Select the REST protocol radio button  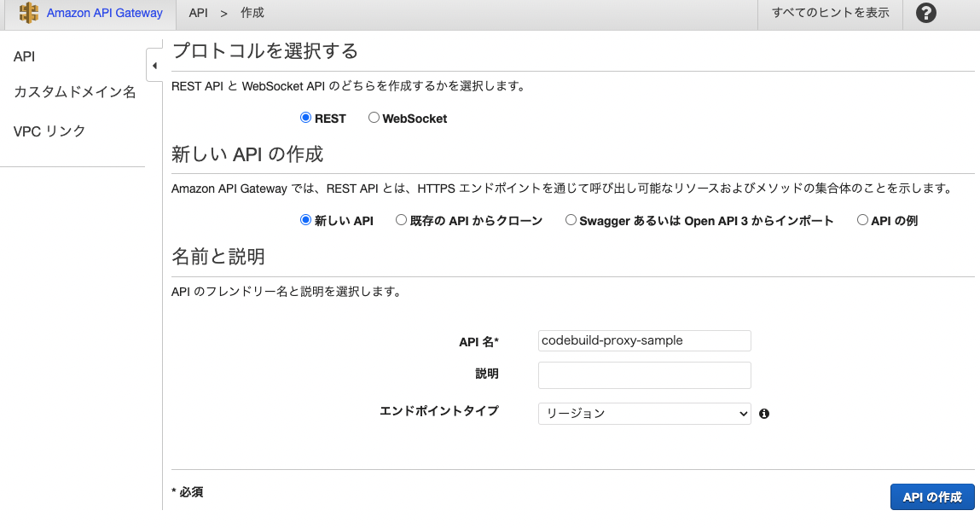(x=304, y=119)
